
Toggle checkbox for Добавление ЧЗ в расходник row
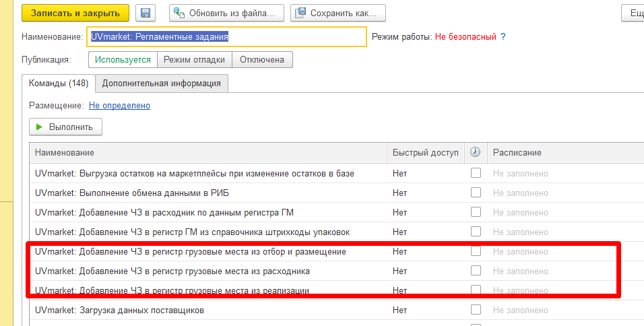[x=476, y=212]
